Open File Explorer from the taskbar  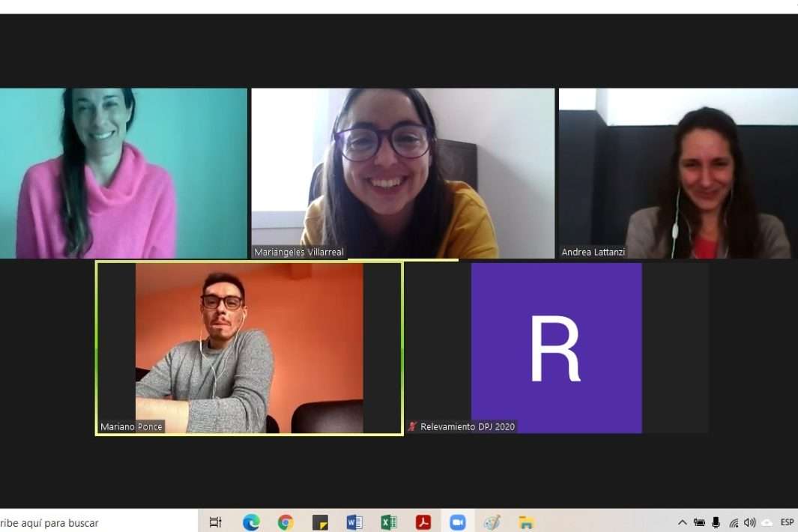coord(526,522)
